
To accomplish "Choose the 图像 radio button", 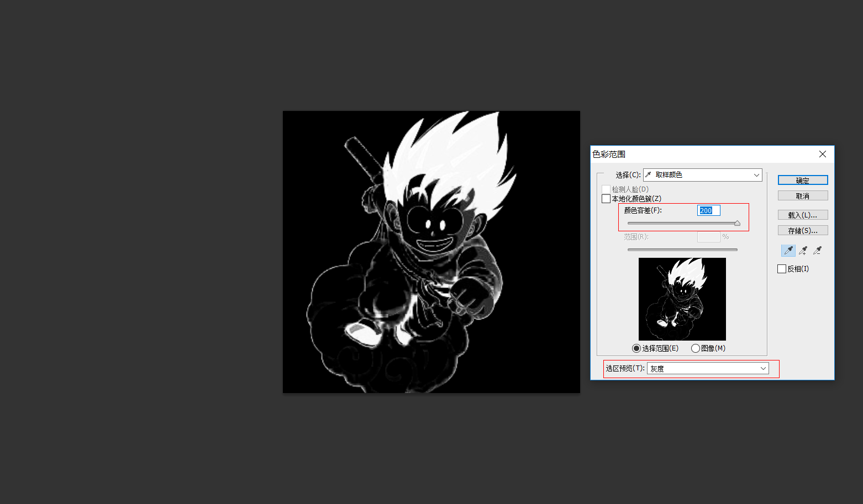I will click(696, 348).
